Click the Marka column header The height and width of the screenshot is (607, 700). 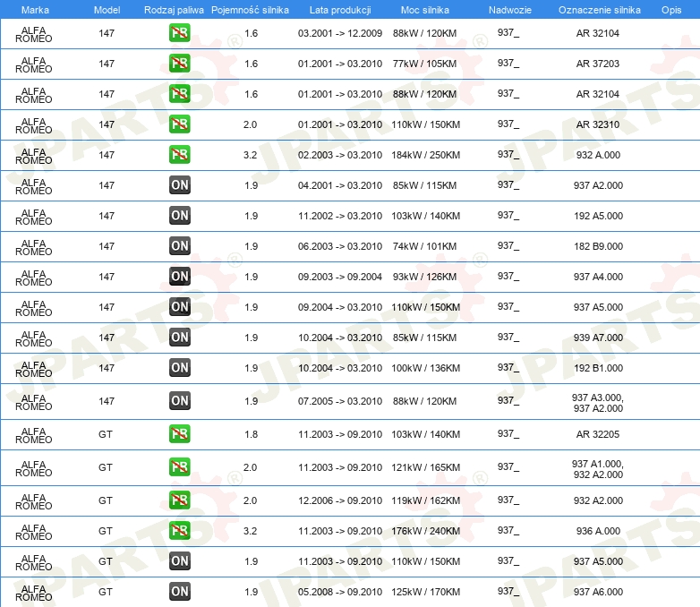[x=35, y=9]
